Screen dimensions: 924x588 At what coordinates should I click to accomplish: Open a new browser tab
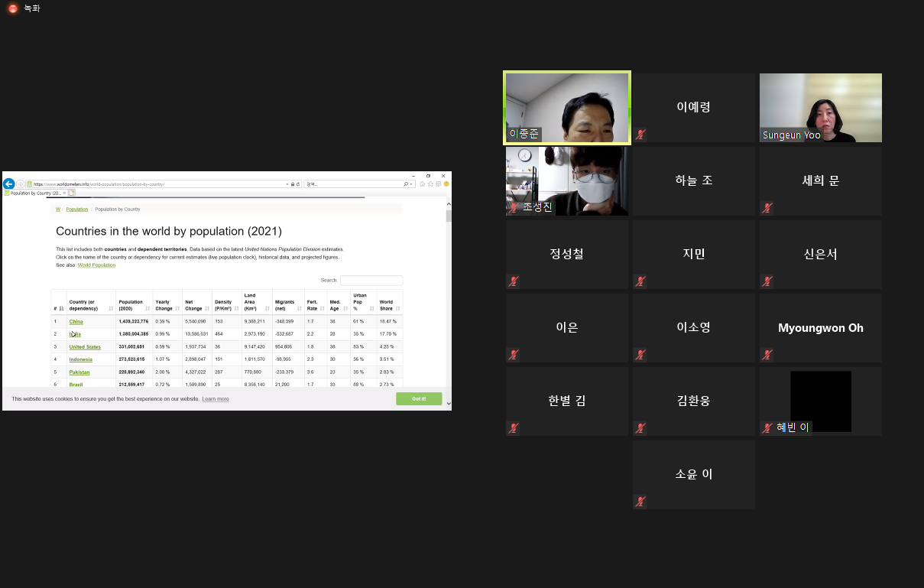click(x=71, y=193)
